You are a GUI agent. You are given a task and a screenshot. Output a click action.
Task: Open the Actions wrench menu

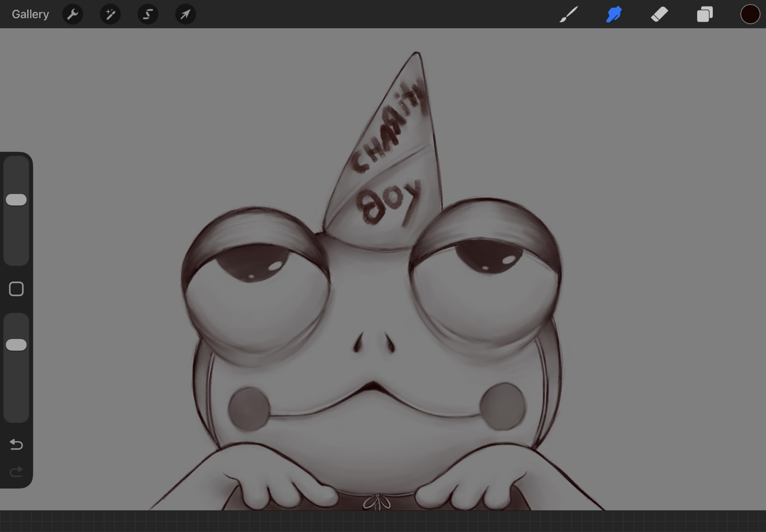72,15
